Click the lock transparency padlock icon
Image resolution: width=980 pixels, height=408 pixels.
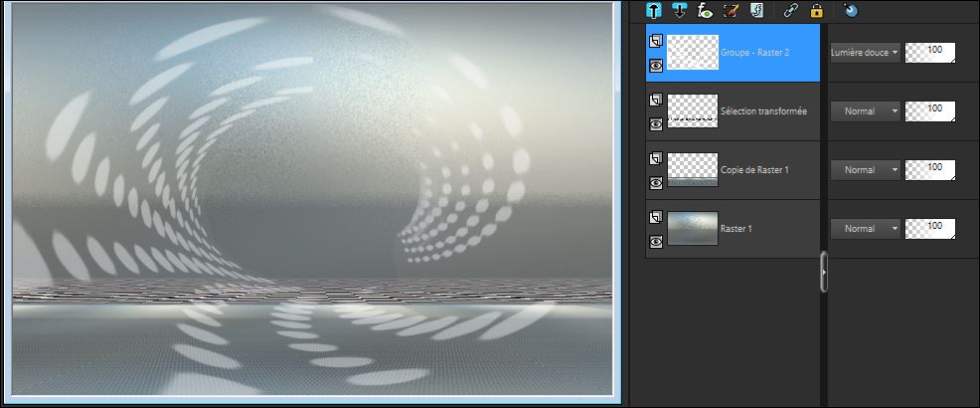coord(816,11)
